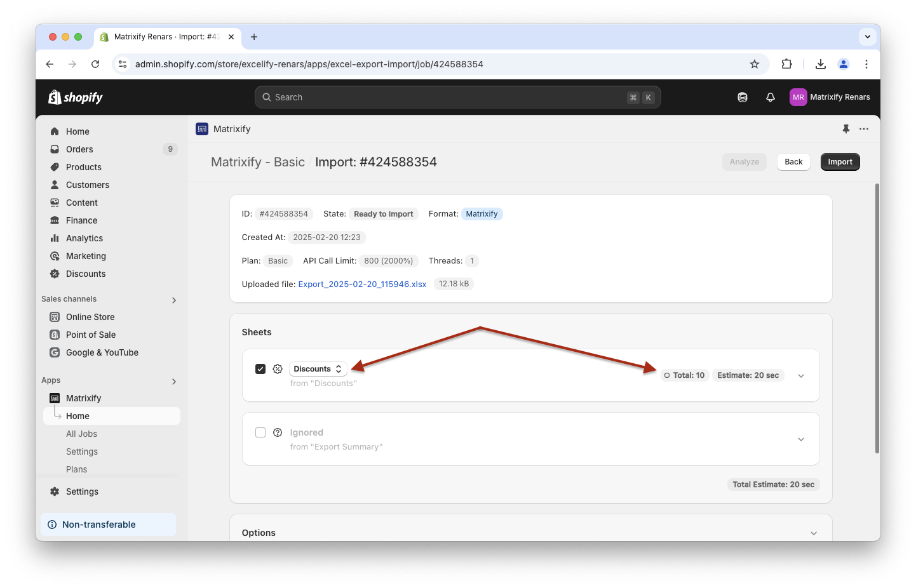The height and width of the screenshot is (588, 916).
Task: Click the Back button
Action: pyautogui.click(x=793, y=162)
